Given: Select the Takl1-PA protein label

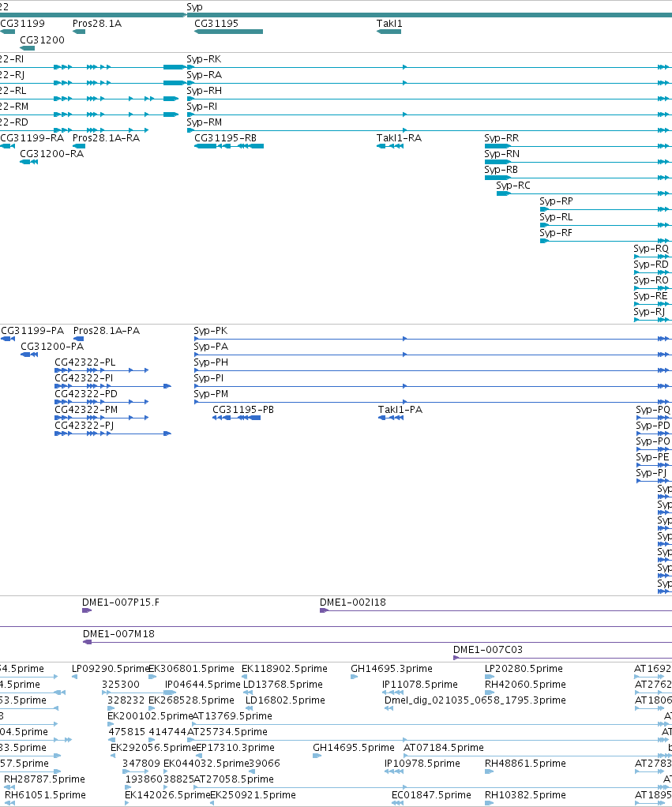Looking at the screenshot, I should (400, 410).
